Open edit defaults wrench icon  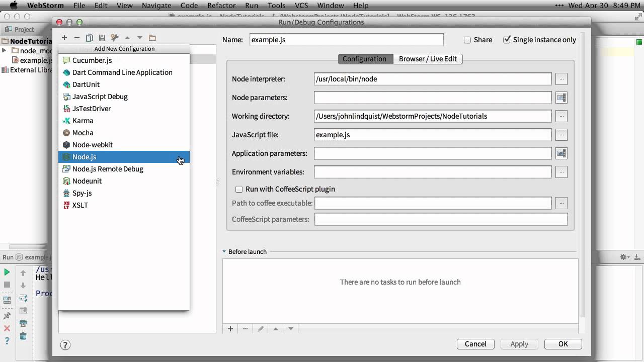point(115,38)
